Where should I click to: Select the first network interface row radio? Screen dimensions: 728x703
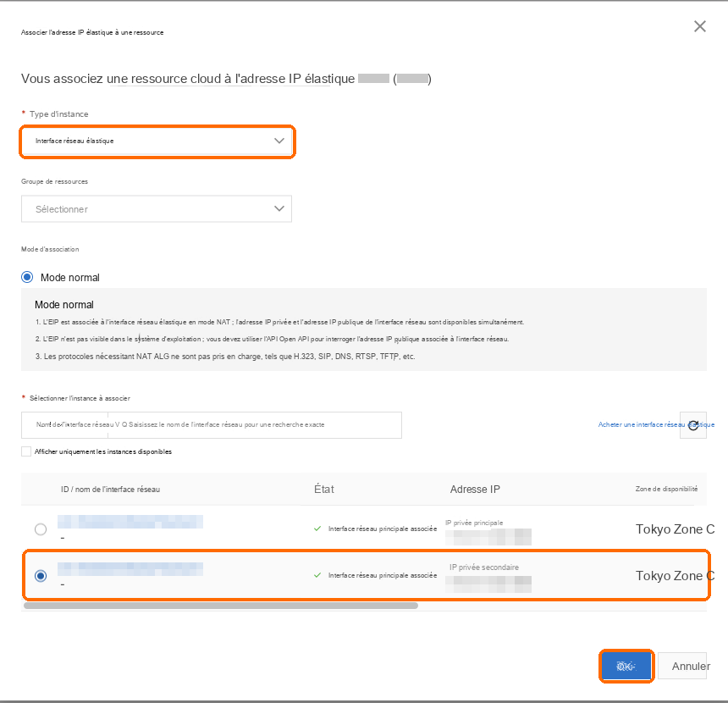(41, 529)
